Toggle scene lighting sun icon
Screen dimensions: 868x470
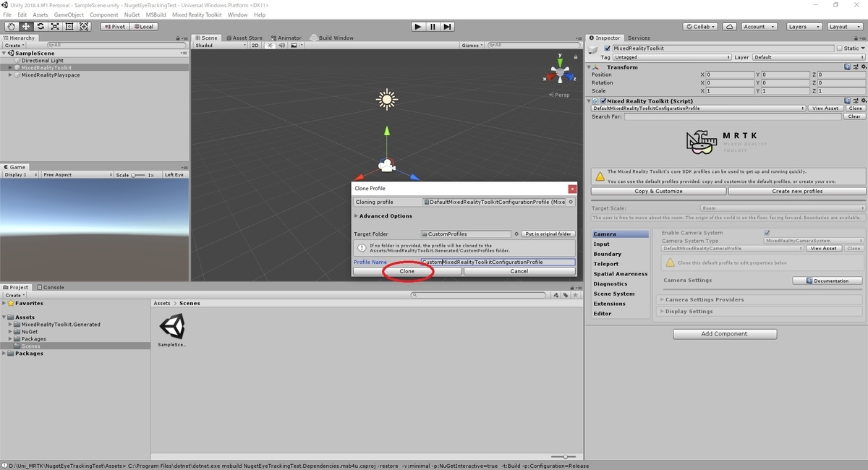pyautogui.click(x=271, y=45)
